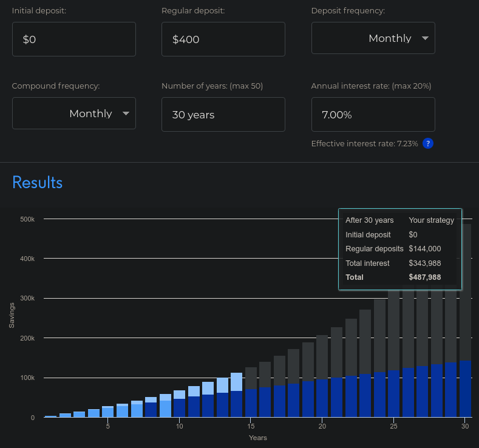Click the year 5 bar in chart

coord(107,412)
